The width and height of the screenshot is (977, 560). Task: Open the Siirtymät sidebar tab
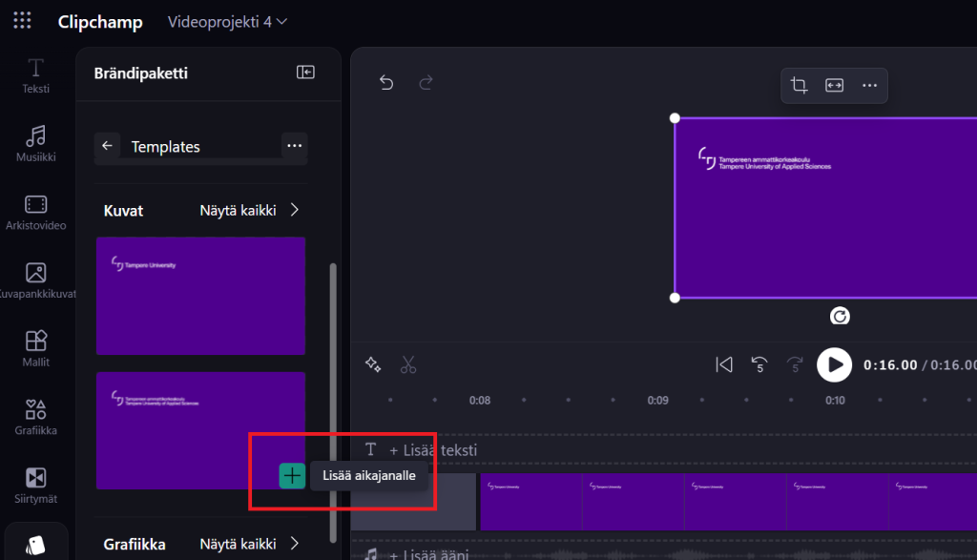pyautogui.click(x=35, y=484)
